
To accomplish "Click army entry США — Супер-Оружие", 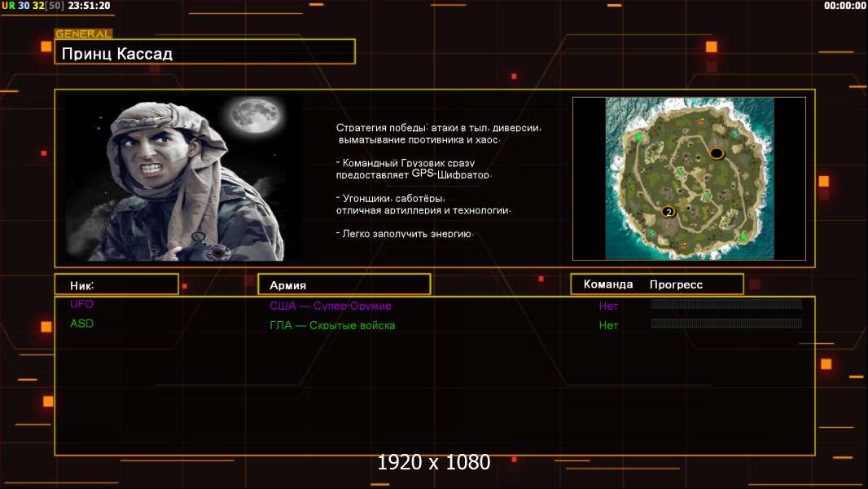I will (x=331, y=306).
